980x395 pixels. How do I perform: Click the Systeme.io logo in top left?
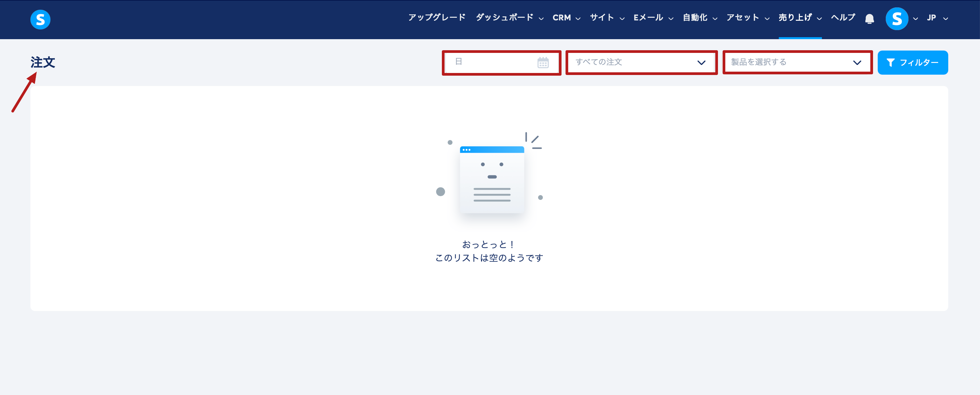(40, 19)
